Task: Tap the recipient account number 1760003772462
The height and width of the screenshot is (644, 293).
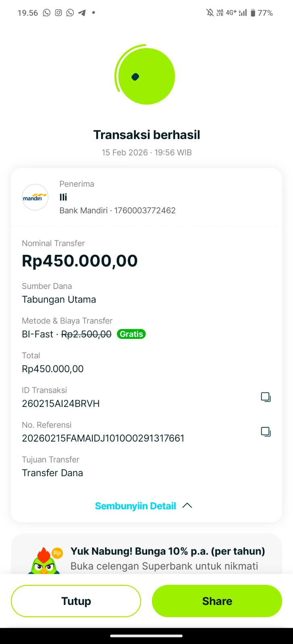Action: tap(145, 211)
